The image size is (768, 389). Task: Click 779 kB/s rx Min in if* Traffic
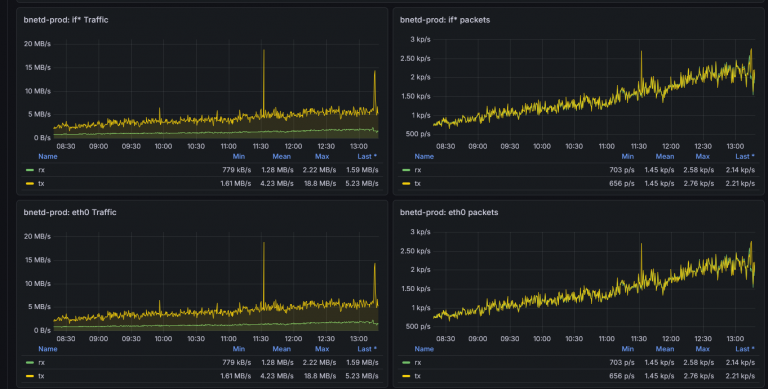coord(237,170)
